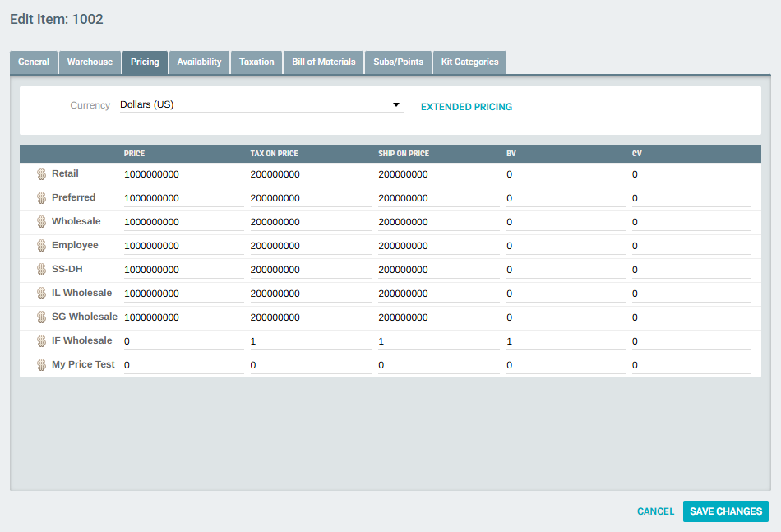Image resolution: width=781 pixels, height=532 pixels.
Task: Switch to the General tab
Action: (x=33, y=62)
